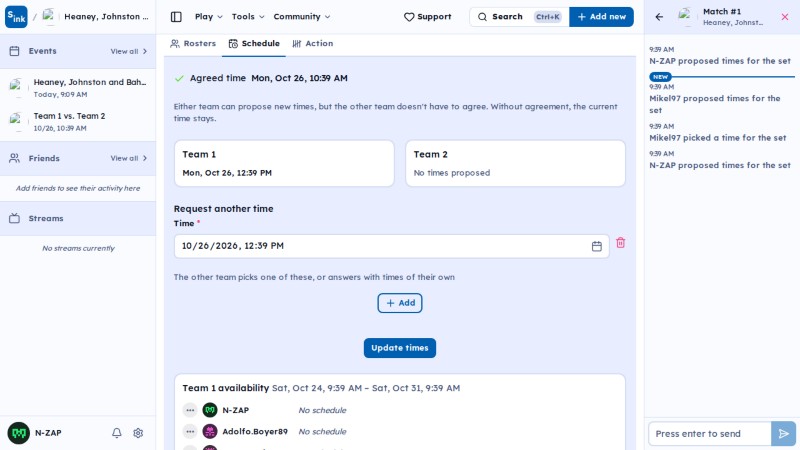Switch to the Action tab
The width and height of the screenshot is (800, 450).
tap(313, 43)
